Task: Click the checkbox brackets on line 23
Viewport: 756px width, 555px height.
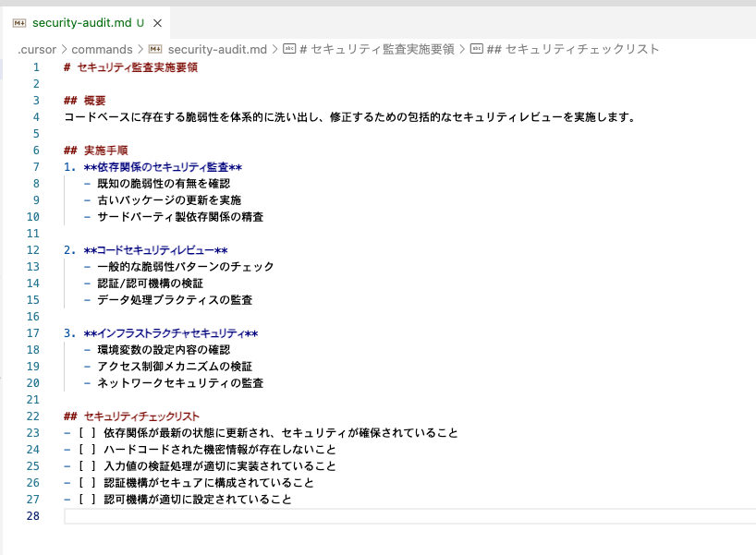Action: [87, 433]
